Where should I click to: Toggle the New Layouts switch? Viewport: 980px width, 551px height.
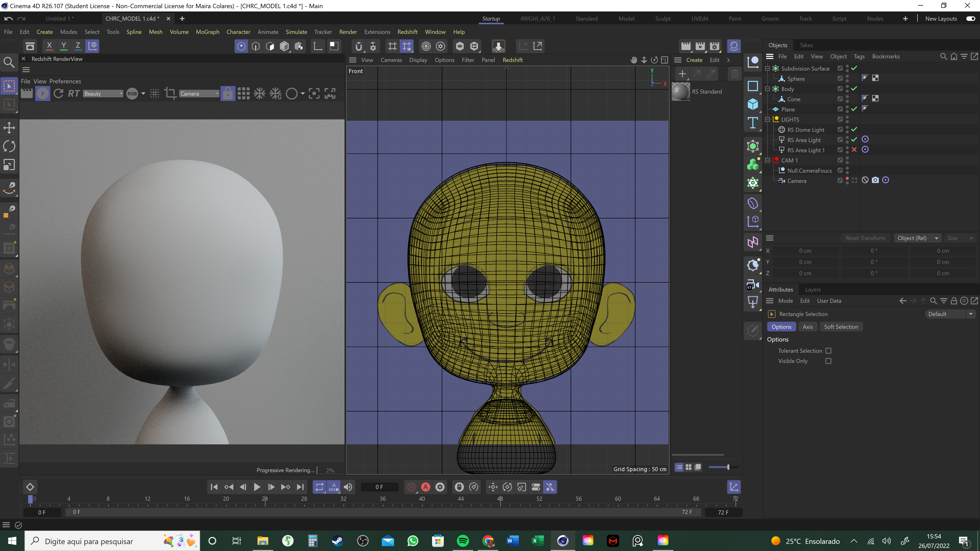(971, 19)
